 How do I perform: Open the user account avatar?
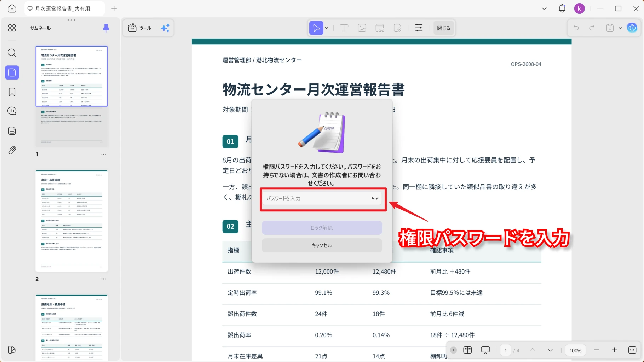click(579, 8)
